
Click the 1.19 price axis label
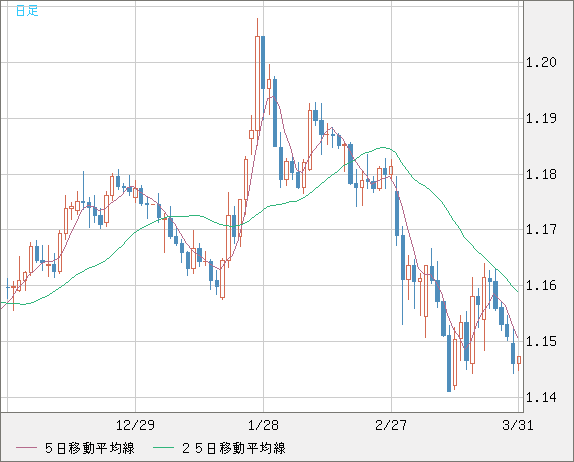541,118
